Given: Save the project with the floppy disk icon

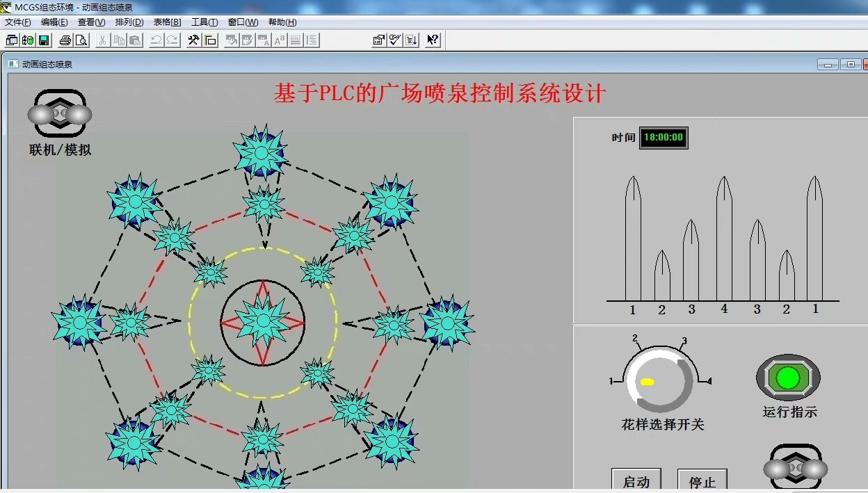Looking at the screenshot, I should pyautogui.click(x=44, y=40).
